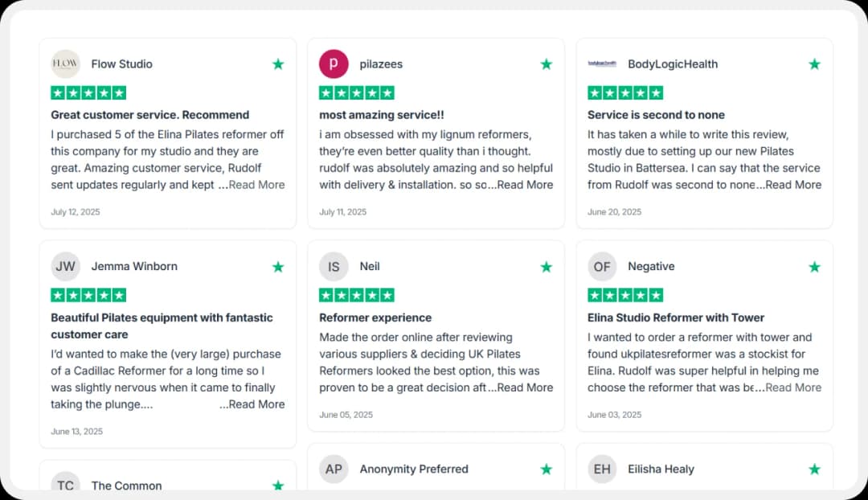Screen dimensions: 868x500
Task: Click the green Trustpilot star on Flow Studio's card
Action: pos(278,64)
